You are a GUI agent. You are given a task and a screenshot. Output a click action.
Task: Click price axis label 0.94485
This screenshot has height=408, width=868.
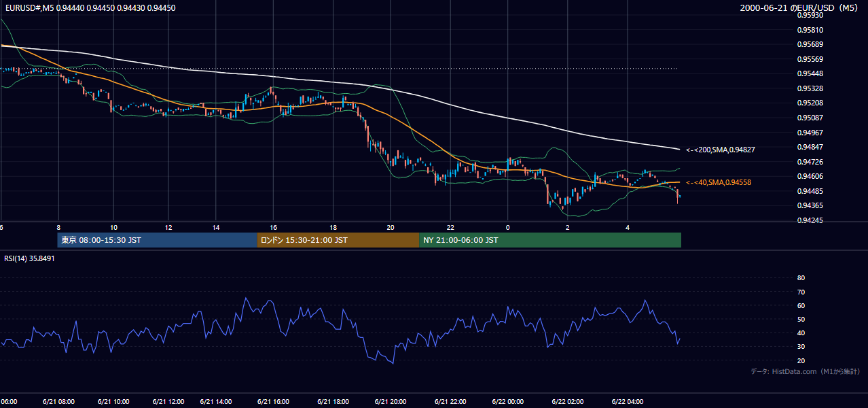tap(810, 190)
